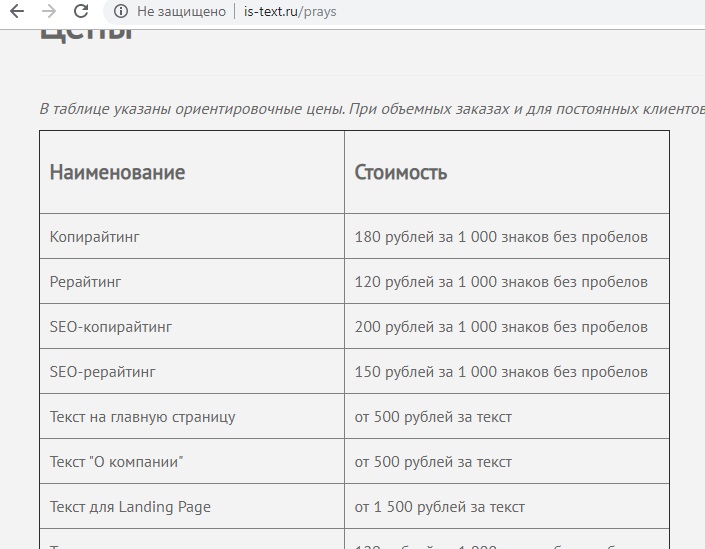Click the 'SEO-рерайтинг' table cell
The width and height of the screenshot is (705, 549).
click(102, 372)
